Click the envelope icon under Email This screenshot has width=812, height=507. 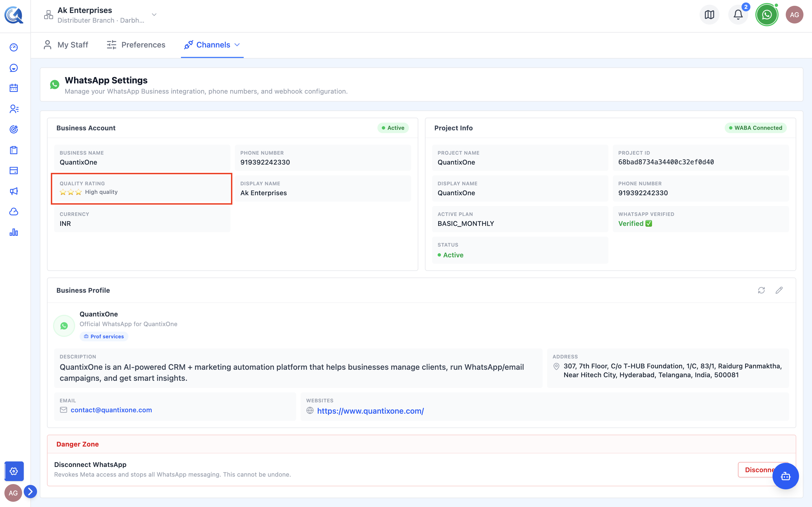pos(63,410)
